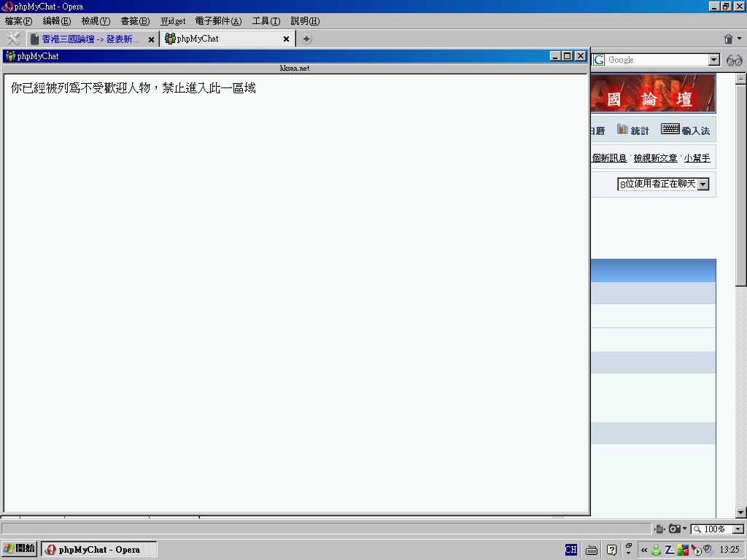The height and width of the screenshot is (560, 747).
Task: Expand the closed tabs trash dropdown arrow
Action: [740, 39]
